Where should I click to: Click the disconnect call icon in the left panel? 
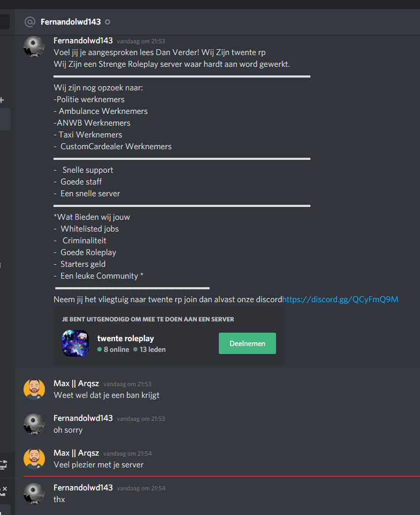[3, 491]
